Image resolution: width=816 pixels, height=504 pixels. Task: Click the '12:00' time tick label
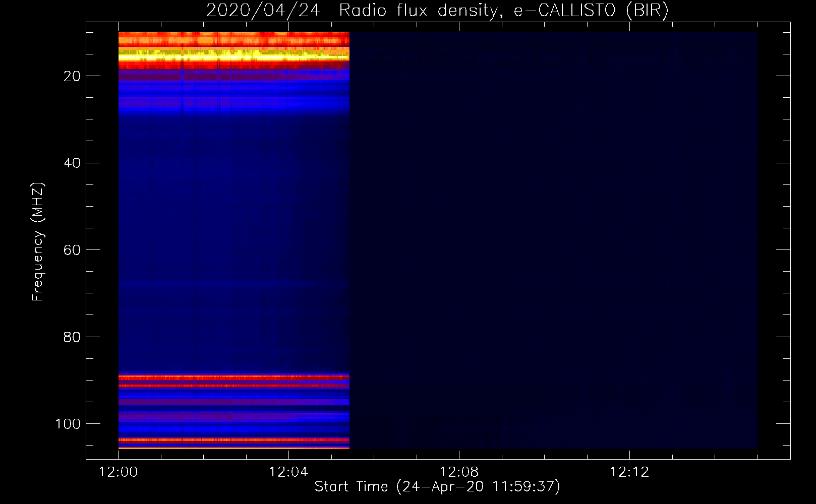tap(118, 472)
